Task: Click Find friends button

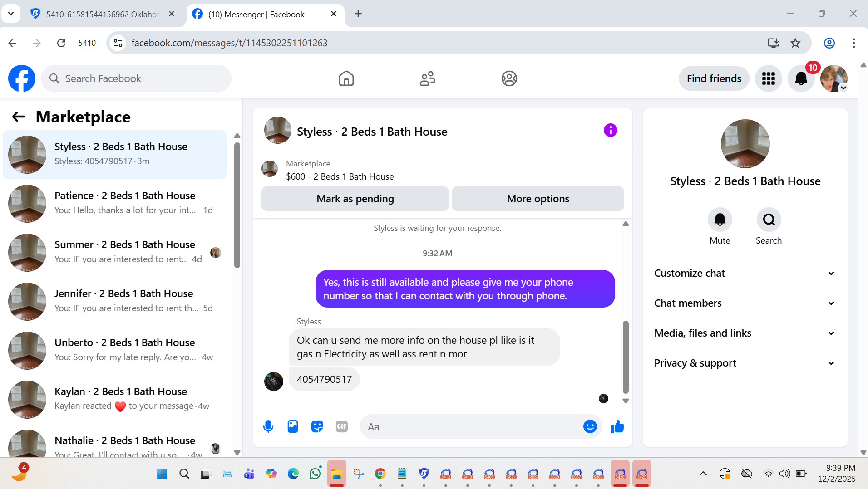Action: (x=714, y=78)
